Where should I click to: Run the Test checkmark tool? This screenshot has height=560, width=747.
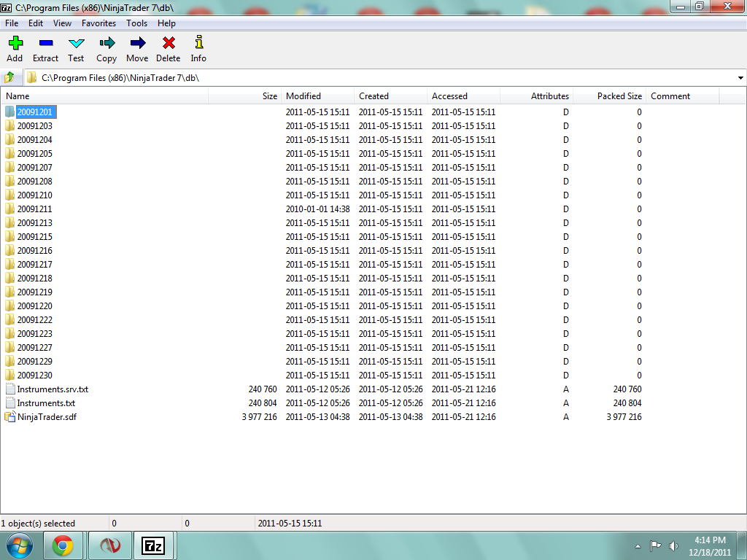(76, 43)
